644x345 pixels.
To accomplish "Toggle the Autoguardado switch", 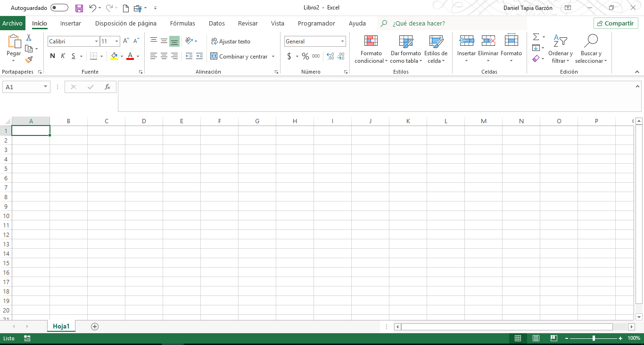I will click(x=59, y=8).
